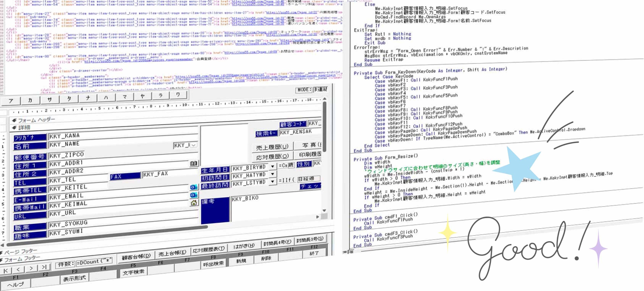The height and width of the screenshot is (291, 644).
Task: Select the マ kana index tab
Action: click(125, 97)
